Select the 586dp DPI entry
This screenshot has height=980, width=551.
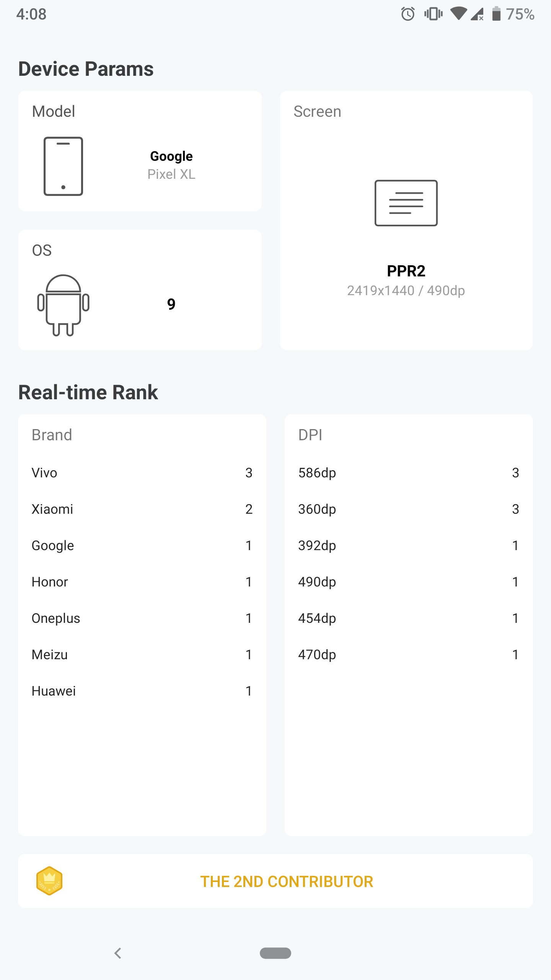coord(408,473)
